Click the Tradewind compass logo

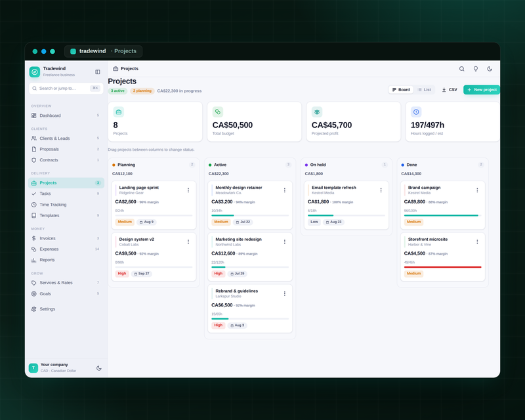tap(35, 72)
